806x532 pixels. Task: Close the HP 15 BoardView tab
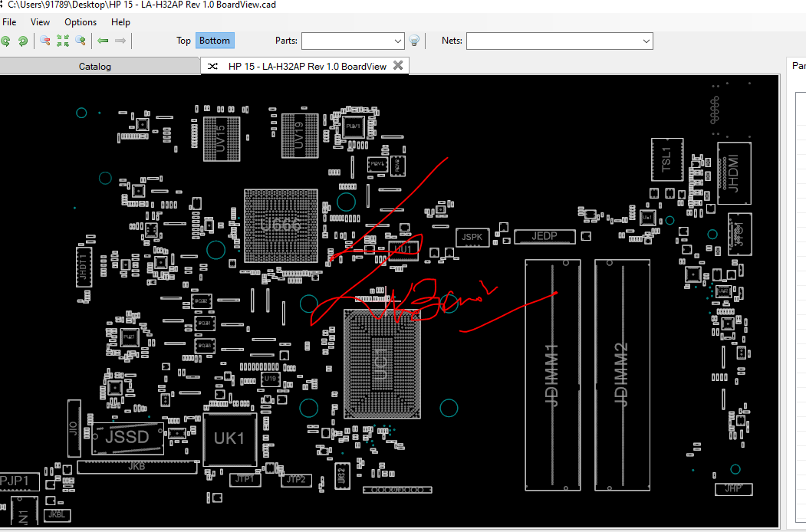(x=398, y=65)
